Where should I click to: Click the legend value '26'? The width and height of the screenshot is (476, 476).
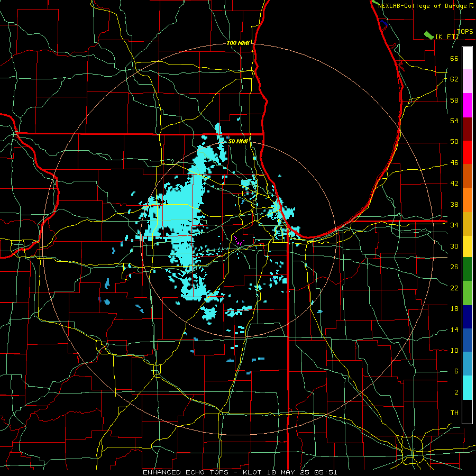point(454,267)
